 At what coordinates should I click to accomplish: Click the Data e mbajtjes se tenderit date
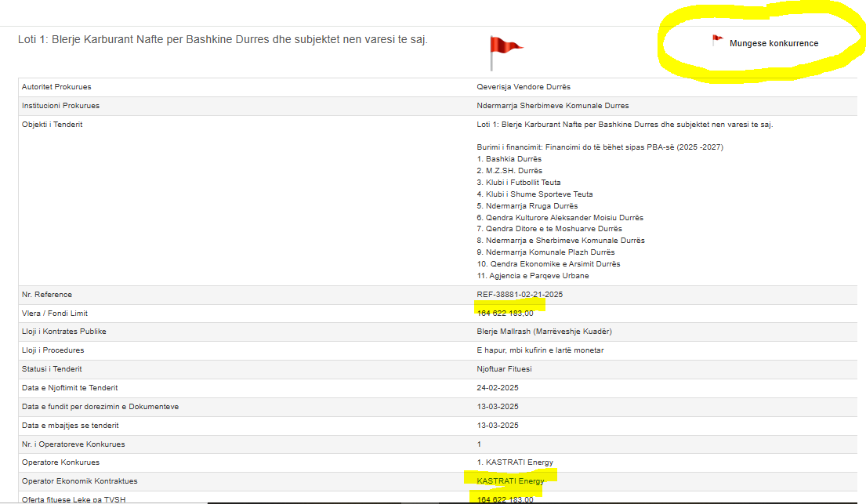click(498, 426)
